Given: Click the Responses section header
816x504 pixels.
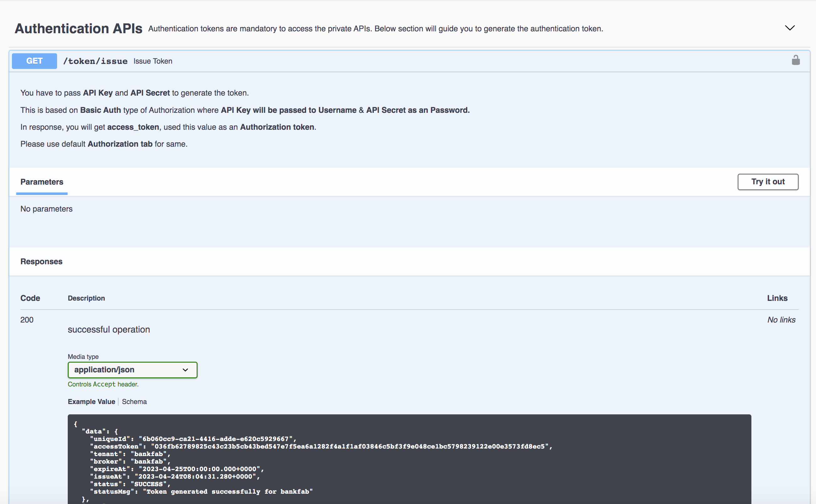Looking at the screenshot, I should pos(41,262).
